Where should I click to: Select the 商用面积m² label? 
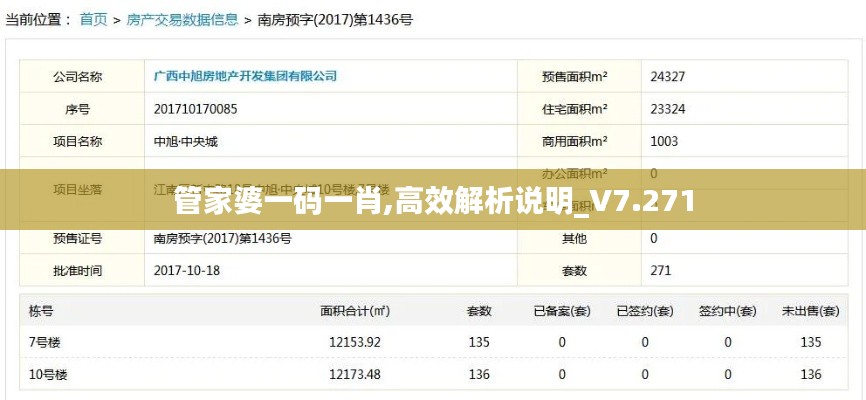[574, 141]
